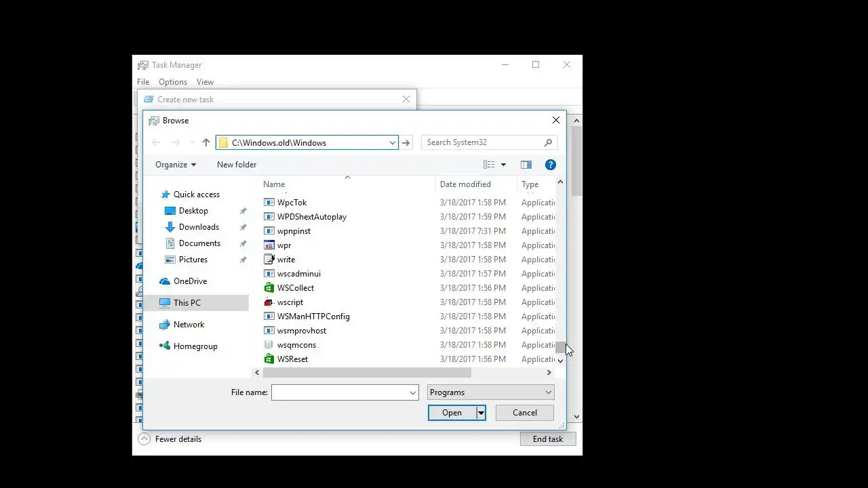This screenshot has height=488, width=868.
Task: Click the Back navigation arrow
Action: (x=157, y=142)
